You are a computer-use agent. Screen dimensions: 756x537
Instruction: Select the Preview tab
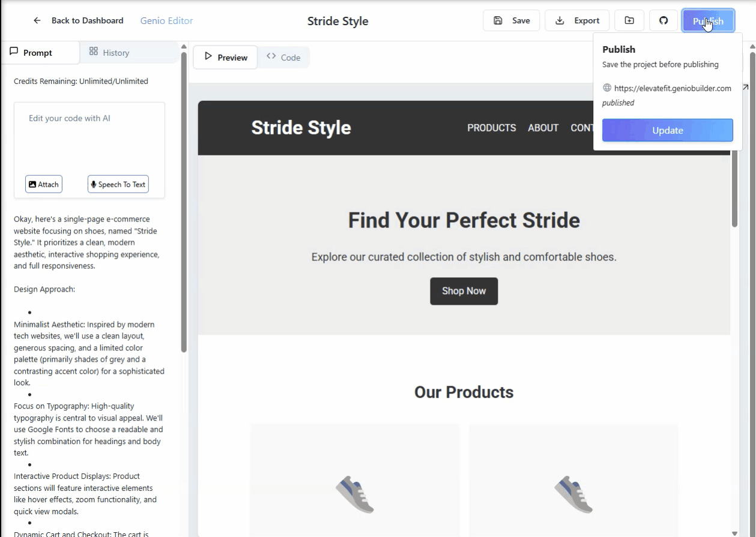point(225,58)
